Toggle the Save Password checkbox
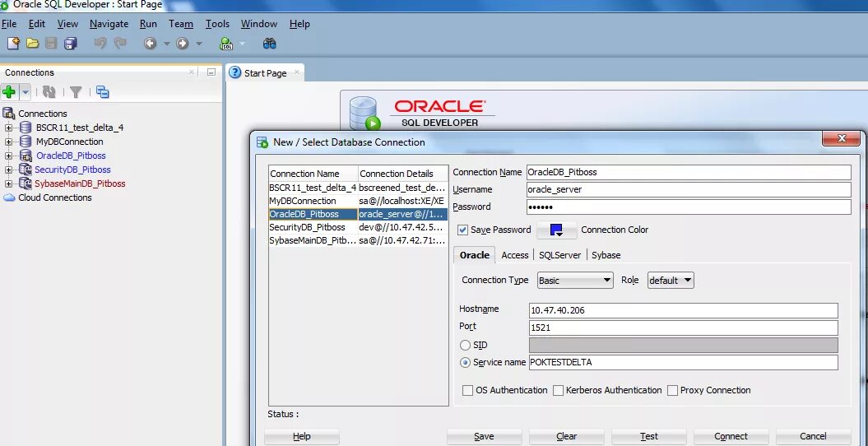 pos(463,230)
